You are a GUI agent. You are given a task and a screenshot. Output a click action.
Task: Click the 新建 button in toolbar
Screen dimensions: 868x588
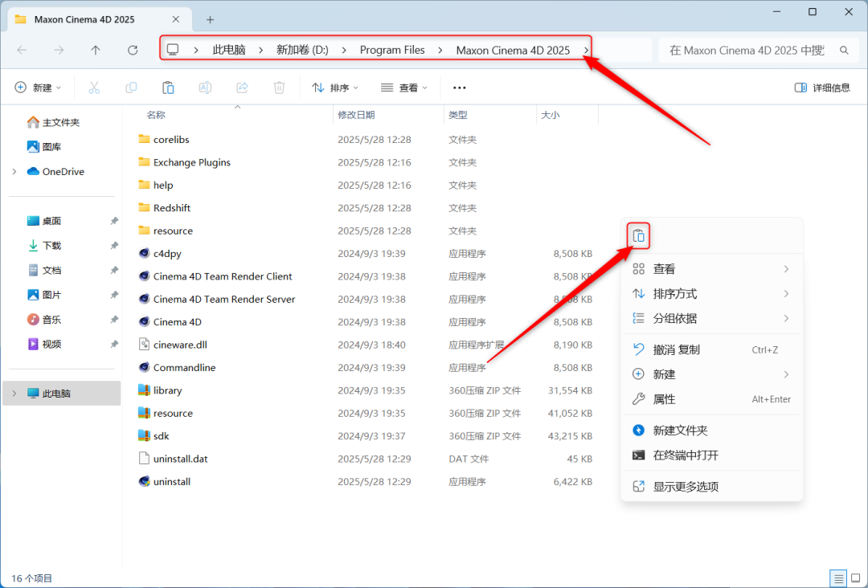39,88
